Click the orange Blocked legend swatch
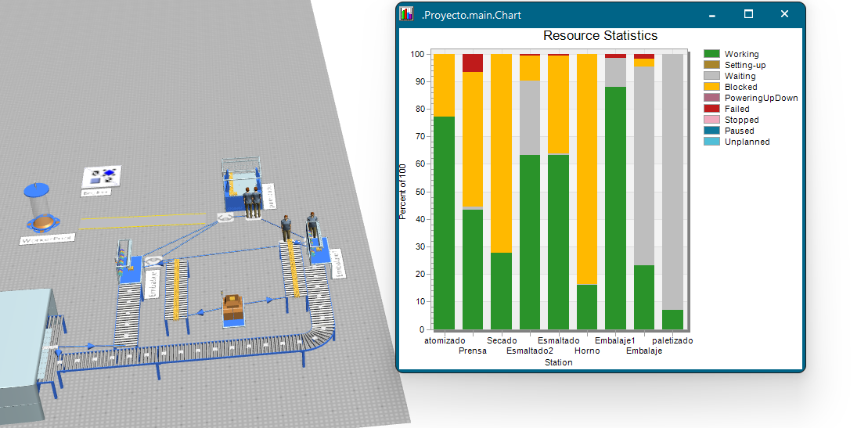 (711, 87)
